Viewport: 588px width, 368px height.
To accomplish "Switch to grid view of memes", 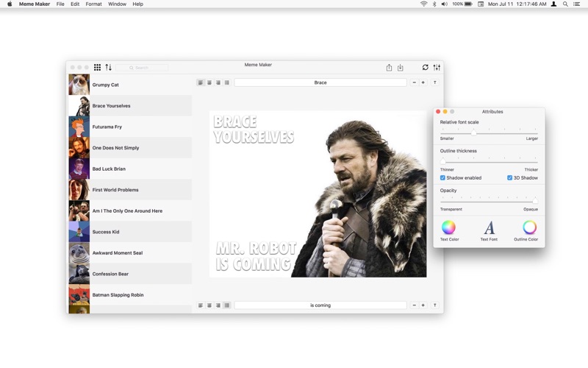I will point(97,67).
